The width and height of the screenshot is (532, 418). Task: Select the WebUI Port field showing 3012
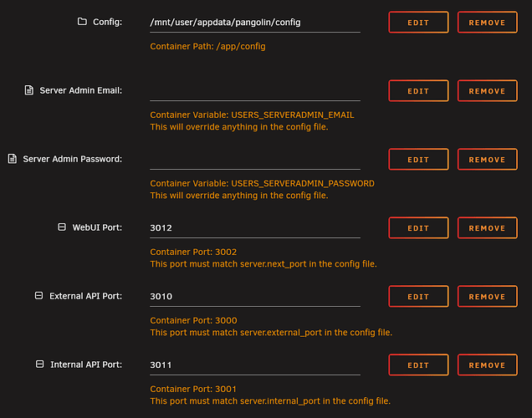254,227
